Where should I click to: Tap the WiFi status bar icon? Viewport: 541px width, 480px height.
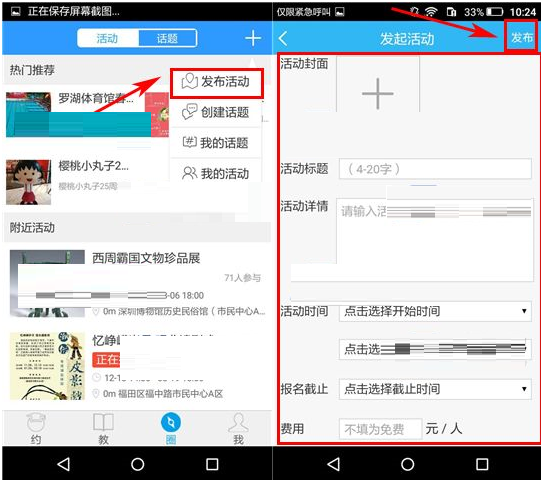coord(431,12)
